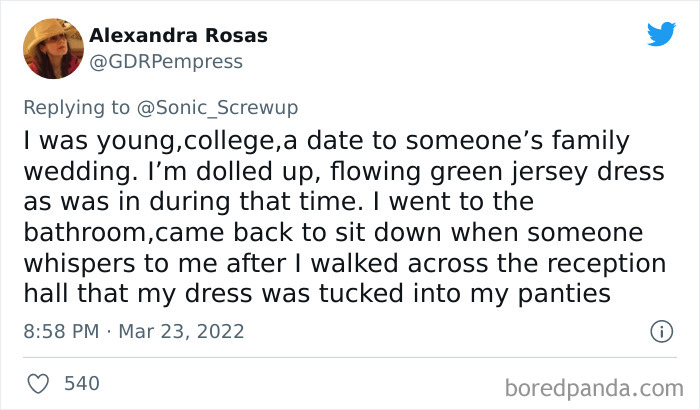This screenshot has height=410, width=700.
Task: Open Alexandra Rosas's profile picture
Action: point(51,47)
